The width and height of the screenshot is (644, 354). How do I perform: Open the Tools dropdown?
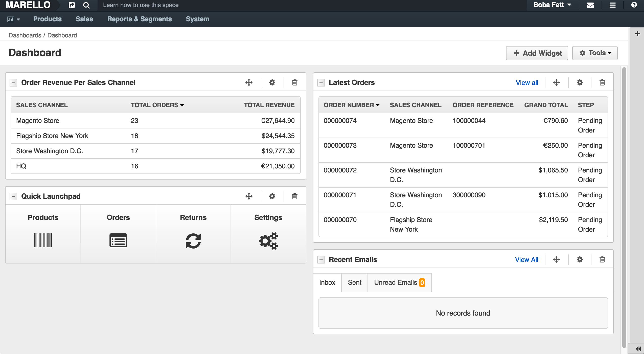pyautogui.click(x=595, y=53)
